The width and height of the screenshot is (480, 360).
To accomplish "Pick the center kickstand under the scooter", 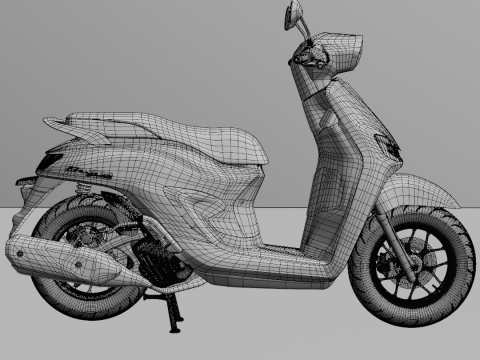I will click(x=168, y=312).
